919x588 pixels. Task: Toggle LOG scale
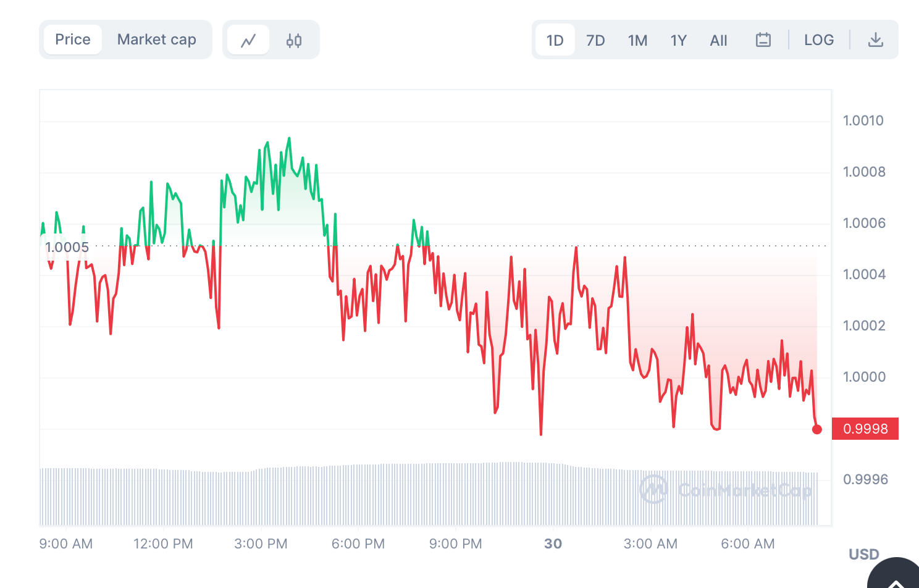coord(819,40)
